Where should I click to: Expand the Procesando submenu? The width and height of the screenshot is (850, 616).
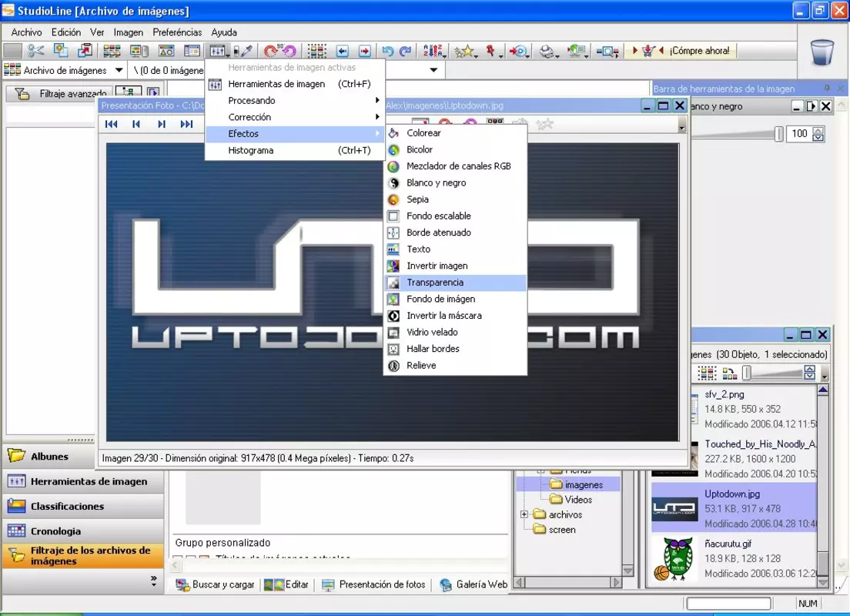pyautogui.click(x=295, y=101)
